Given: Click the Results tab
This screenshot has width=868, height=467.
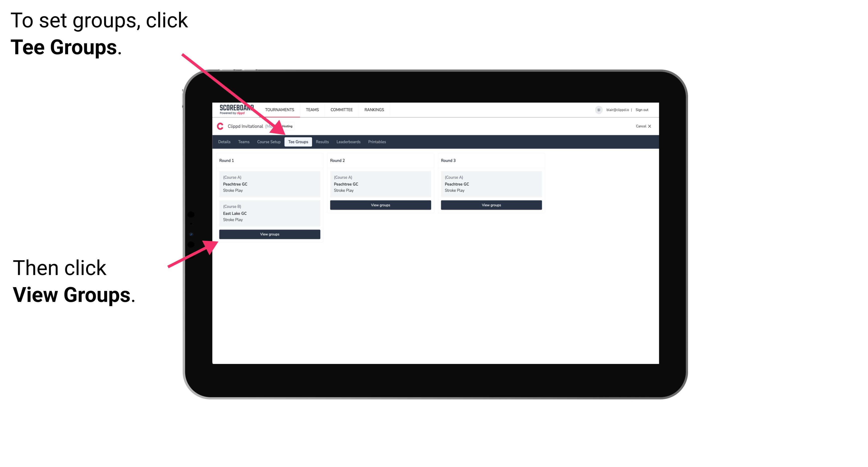Looking at the screenshot, I should [322, 142].
